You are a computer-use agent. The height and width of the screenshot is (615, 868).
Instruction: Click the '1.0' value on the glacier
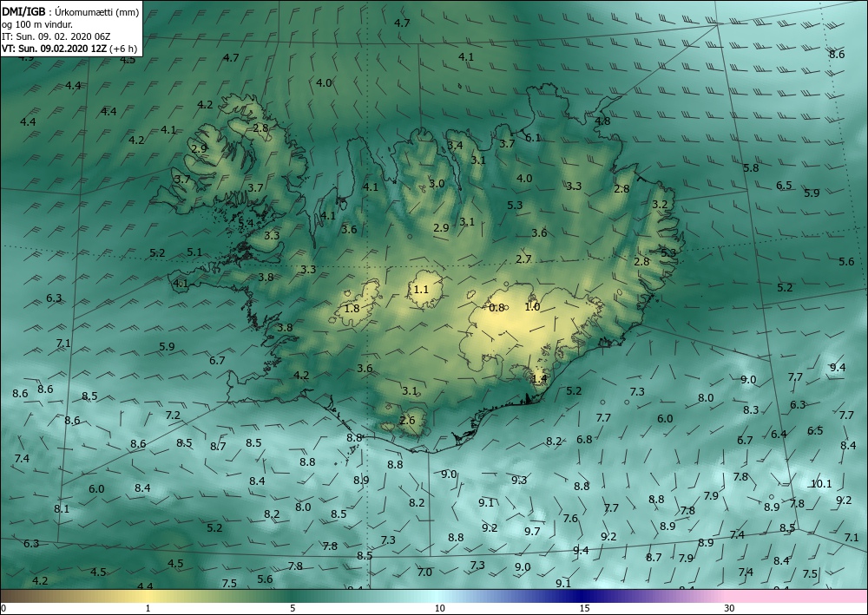pos(532,306)
